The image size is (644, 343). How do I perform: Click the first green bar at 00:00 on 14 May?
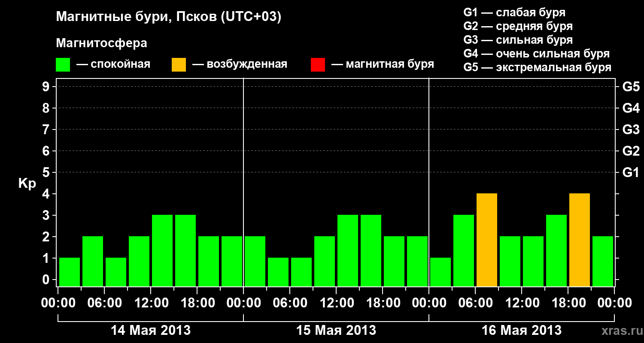70,272
